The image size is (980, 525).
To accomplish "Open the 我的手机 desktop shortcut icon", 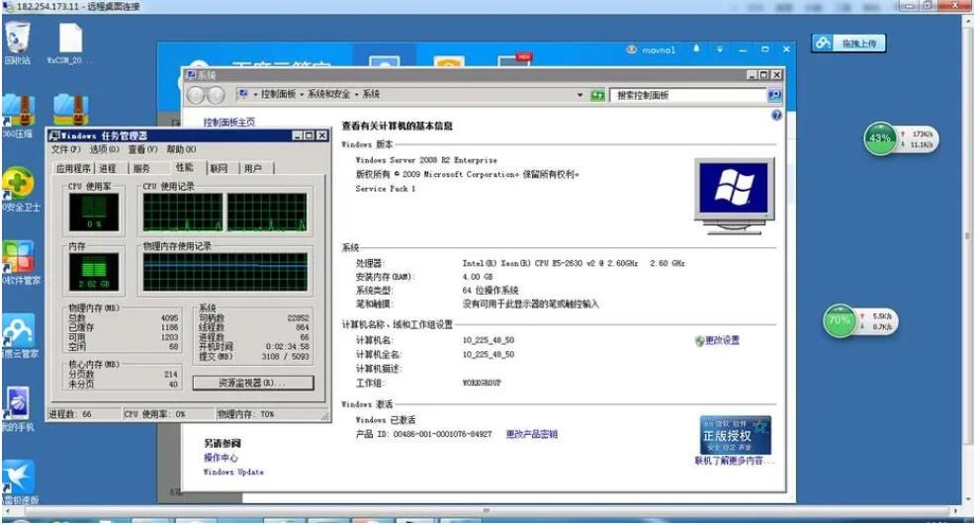I will pyautogui.click(x=17, y=403).
